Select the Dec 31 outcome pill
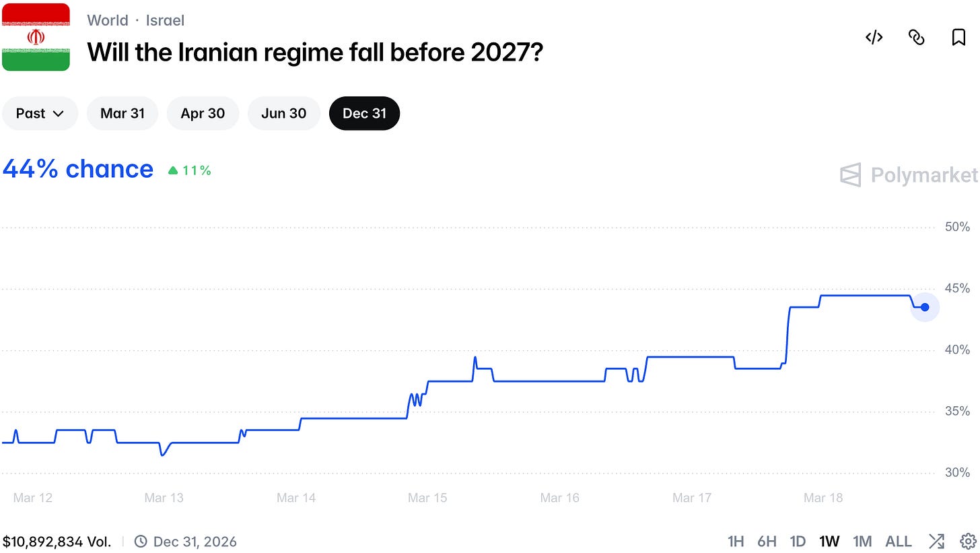 pos(365,113)
